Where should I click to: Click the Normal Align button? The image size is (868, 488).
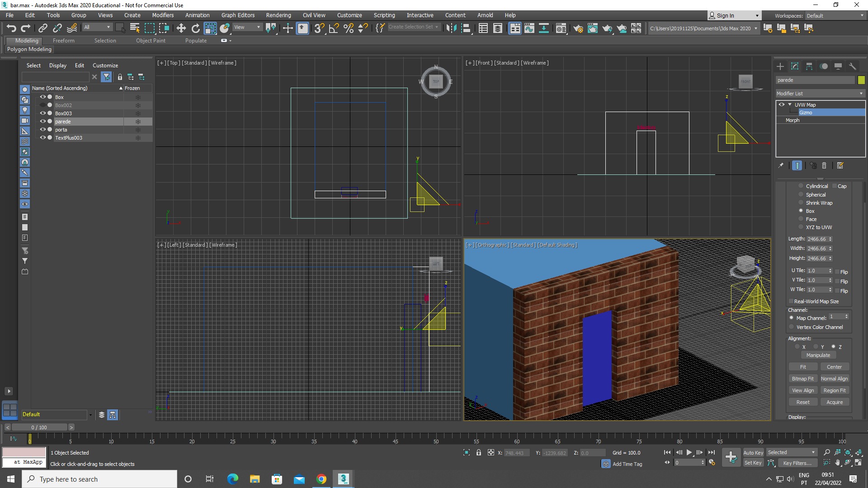tap(835, 379)
